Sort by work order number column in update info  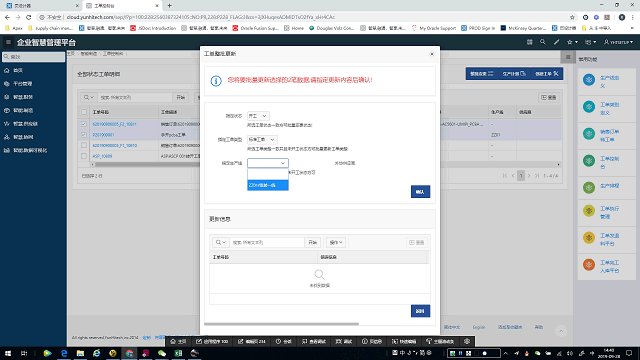(x=221, y=257)
